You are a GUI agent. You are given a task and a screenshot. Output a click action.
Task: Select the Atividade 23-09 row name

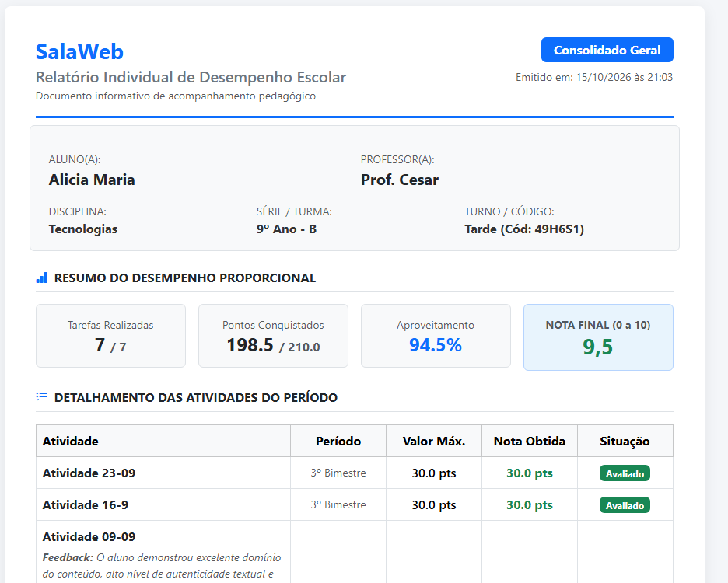click(x=89, y=473)
